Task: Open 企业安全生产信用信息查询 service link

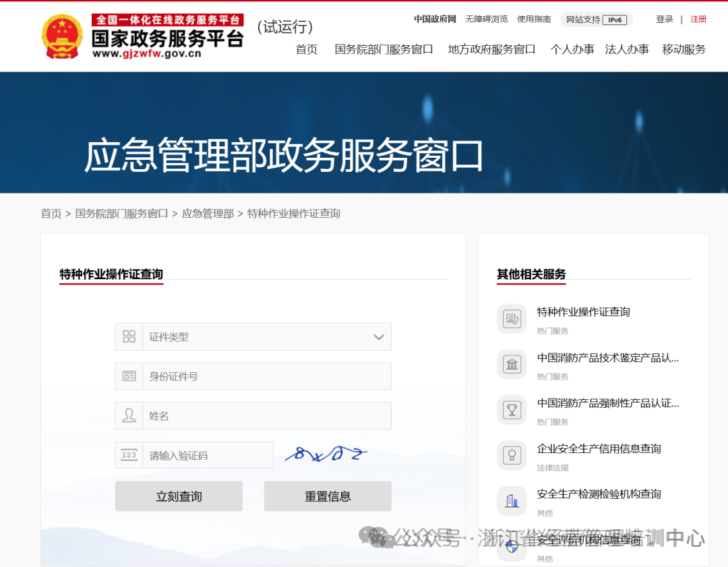Action: 599,448
